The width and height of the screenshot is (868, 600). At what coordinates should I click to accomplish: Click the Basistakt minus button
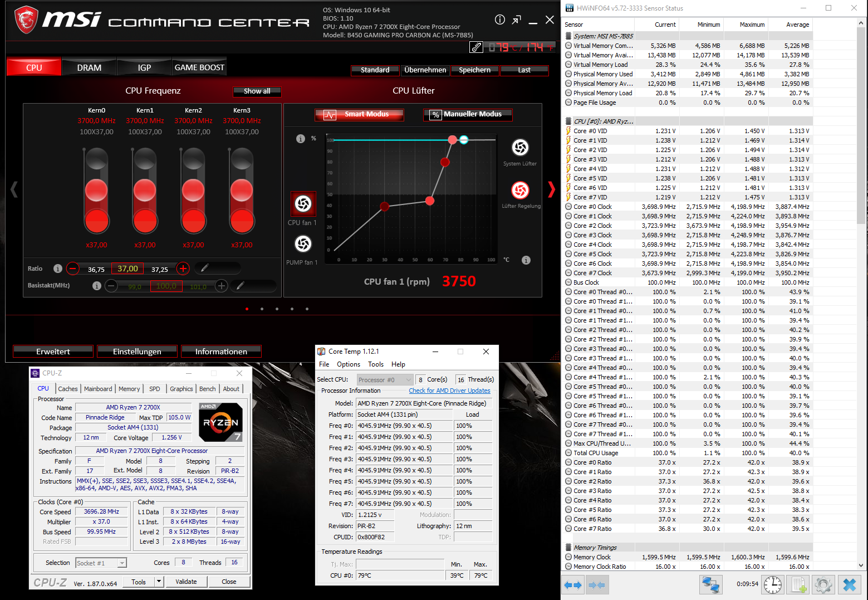pos(111,286)
